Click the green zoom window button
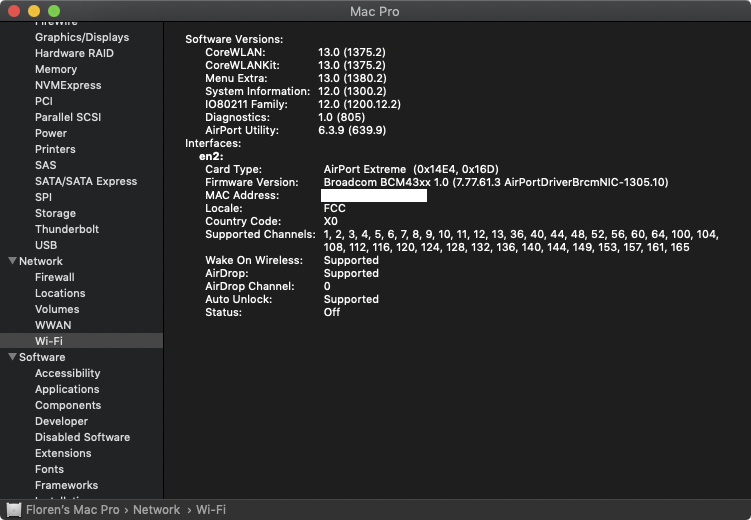Viewport: 751px width, 520px height. [54, 11]
